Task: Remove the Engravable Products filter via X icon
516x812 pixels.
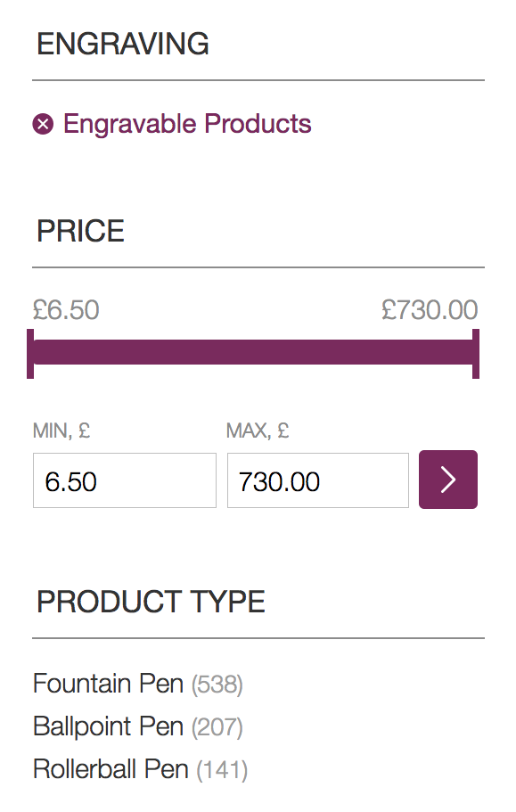Action: (43, 124)
